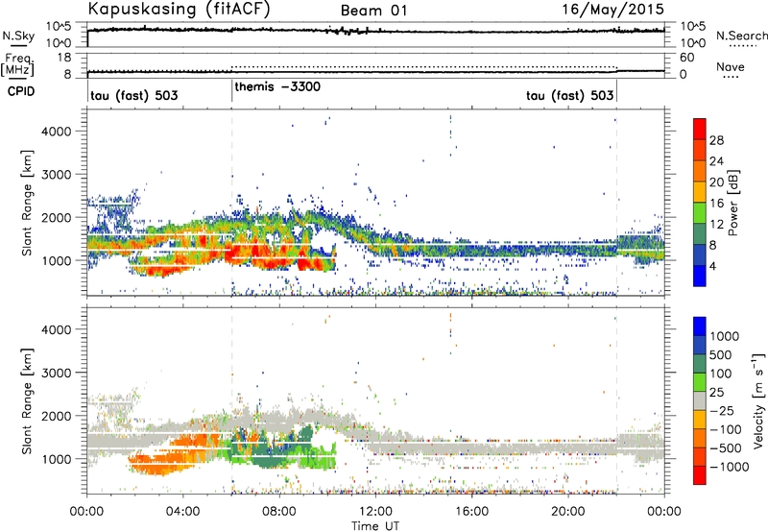Image resolution: width=768 pixels, height=532 pixels.
Task: Click the 'N.Search' legend label
Action: pyautogui.click(x=741, y=36)
